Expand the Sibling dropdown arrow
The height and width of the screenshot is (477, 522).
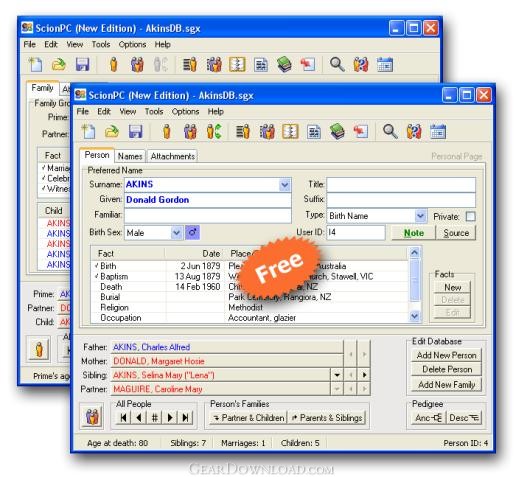(337, 375)
